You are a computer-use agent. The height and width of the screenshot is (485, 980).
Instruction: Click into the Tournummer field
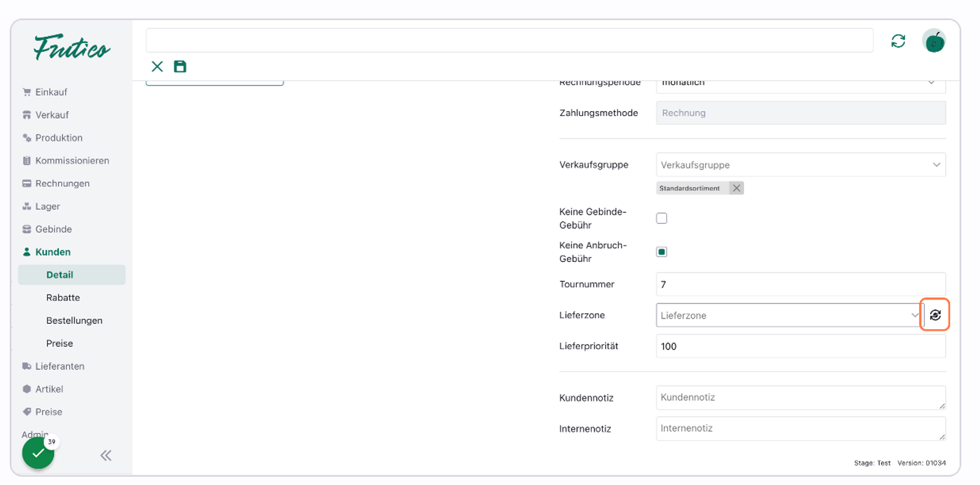point(800,285)
